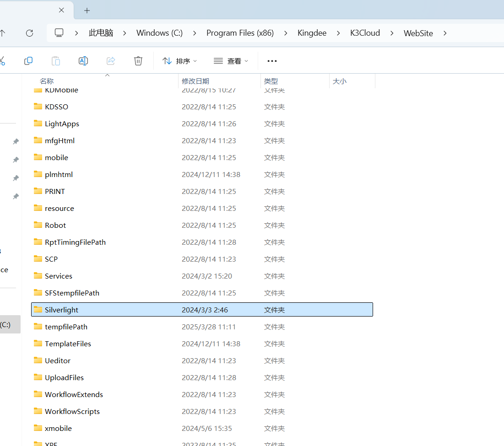Click date 2025/3/28 11:11 of tempfilePath
Screen dimensions: 504x446
(209, 327)
